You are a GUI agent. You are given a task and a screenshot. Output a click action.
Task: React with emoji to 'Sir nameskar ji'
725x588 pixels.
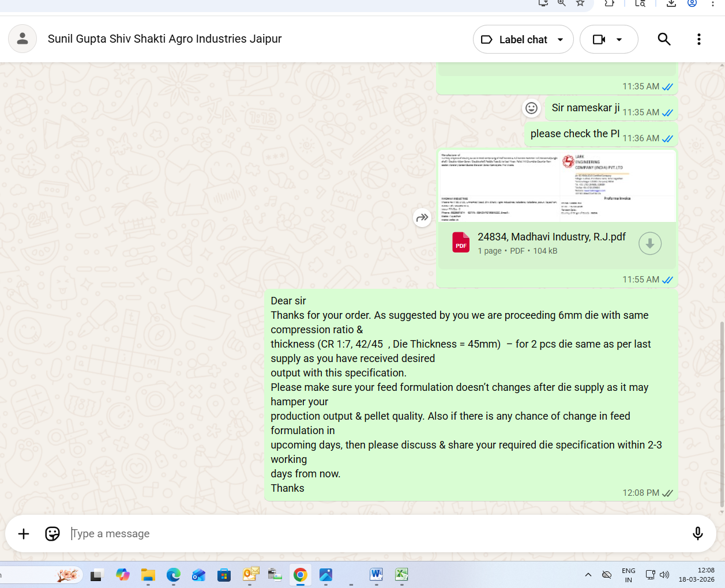click(x=531, y=108)
